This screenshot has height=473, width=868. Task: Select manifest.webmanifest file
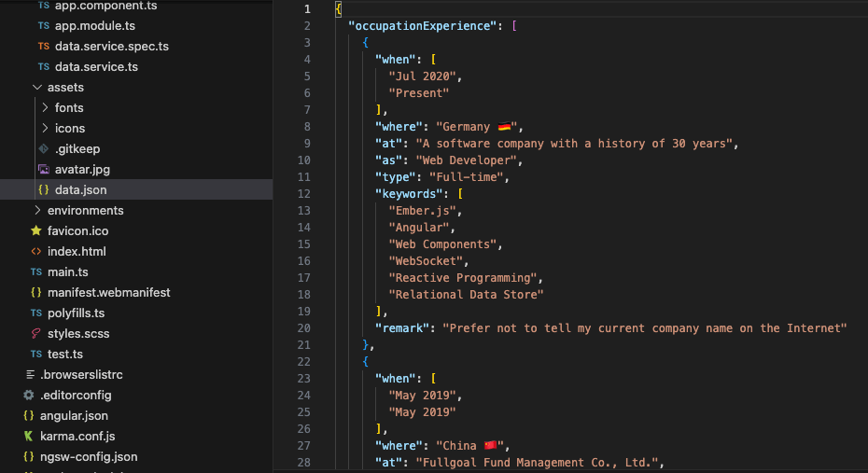(108, 293)
